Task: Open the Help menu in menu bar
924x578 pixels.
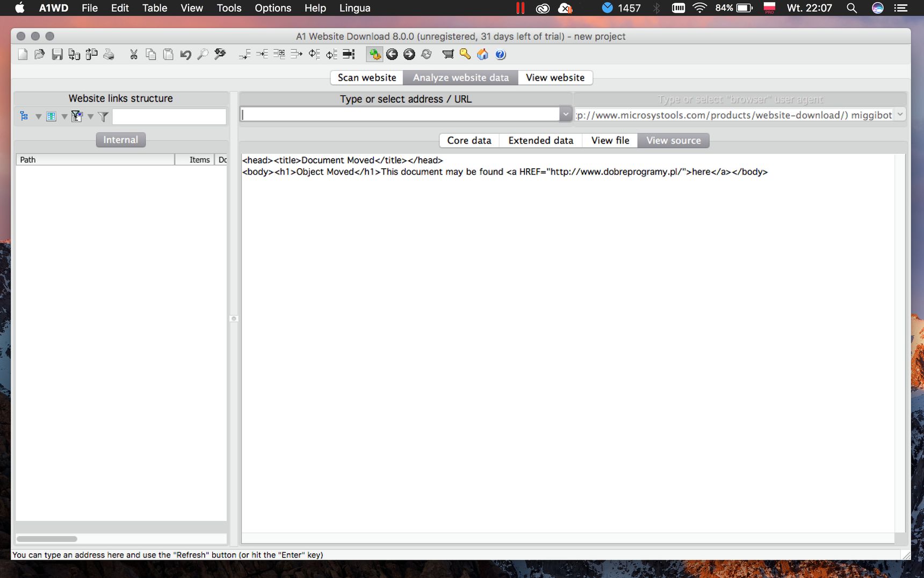Action: (315, 8)
